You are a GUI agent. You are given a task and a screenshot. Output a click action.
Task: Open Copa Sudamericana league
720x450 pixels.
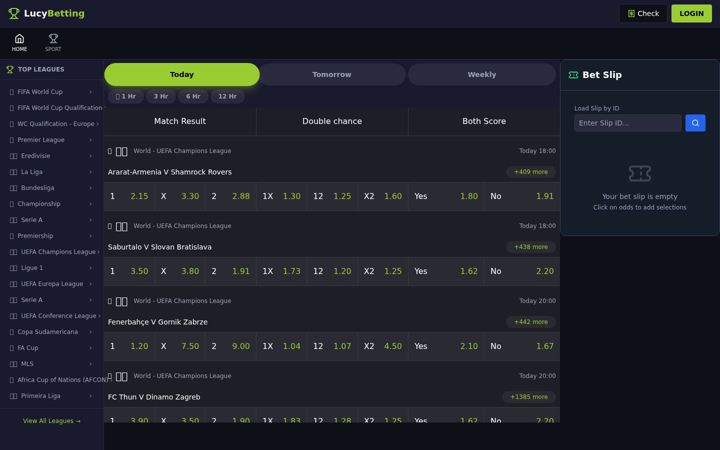coord(51,332)
